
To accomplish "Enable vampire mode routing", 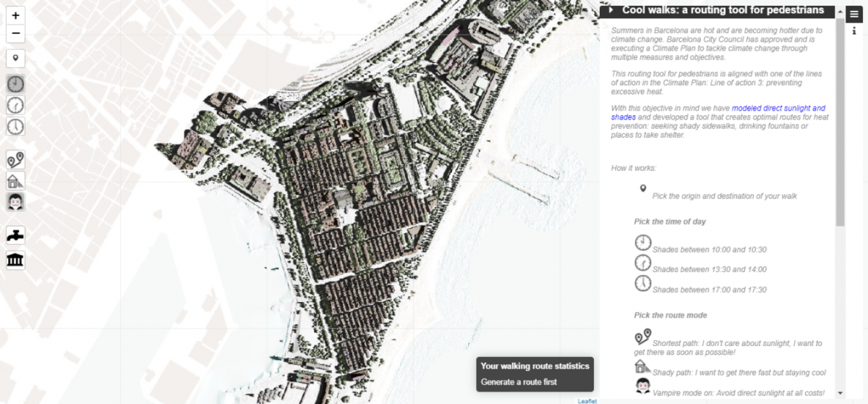I will point(15,202).
